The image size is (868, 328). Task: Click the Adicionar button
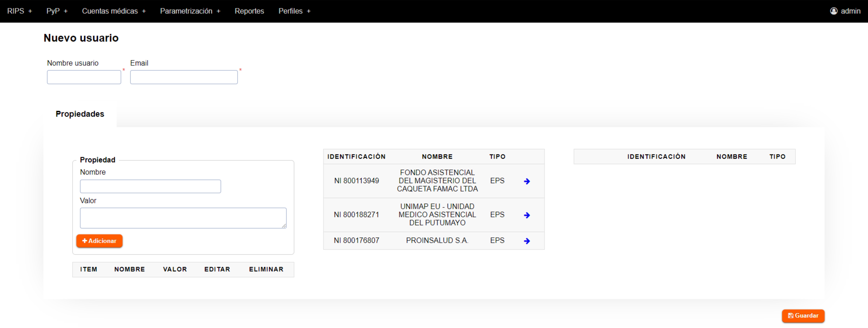click(99, 241)
